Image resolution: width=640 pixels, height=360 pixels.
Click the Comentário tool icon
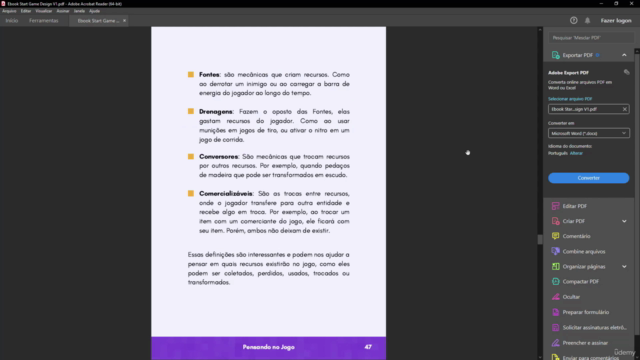[x=555, y=236]
